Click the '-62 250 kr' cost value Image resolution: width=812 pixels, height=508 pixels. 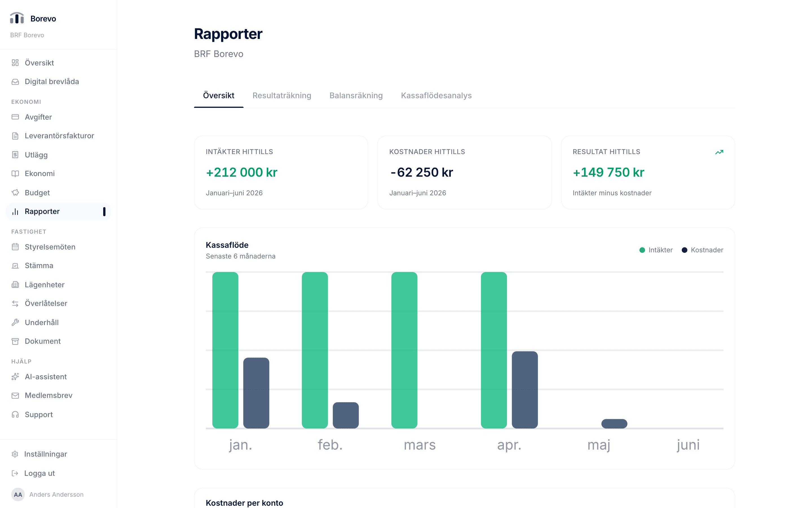(422, 172)
